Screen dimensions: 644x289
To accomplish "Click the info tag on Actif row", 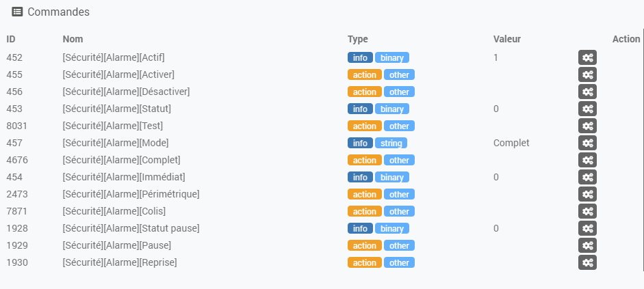I will coord(360,57).
